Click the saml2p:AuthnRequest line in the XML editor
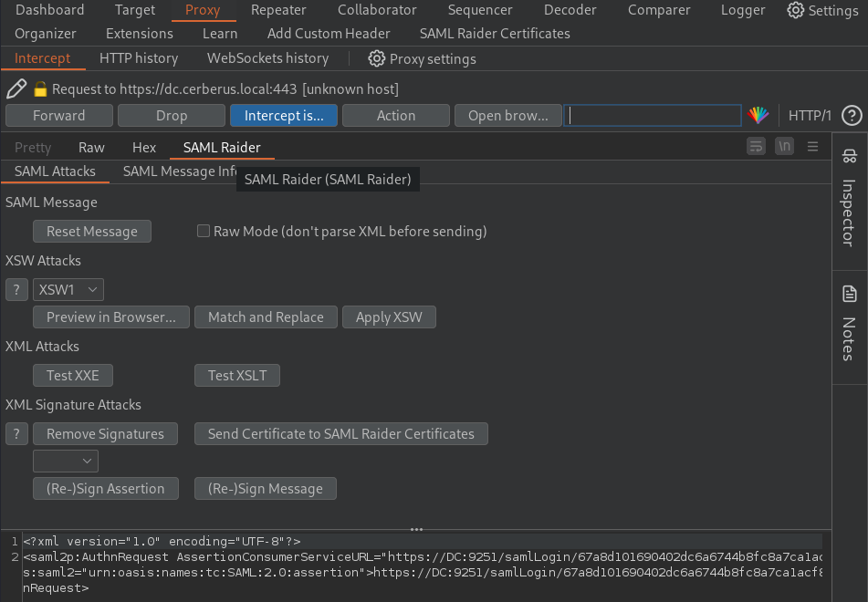Image resolution: width=868 pixels, height=602 pixels. pos(423,556)
